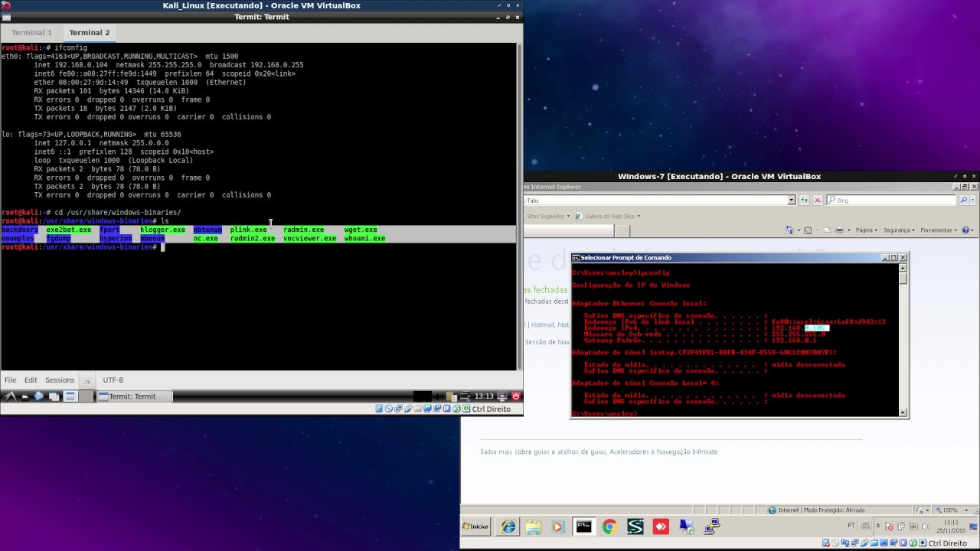The image size is (980, 551).
Task: Open the Página menu in IE
Action: point(866,230)
